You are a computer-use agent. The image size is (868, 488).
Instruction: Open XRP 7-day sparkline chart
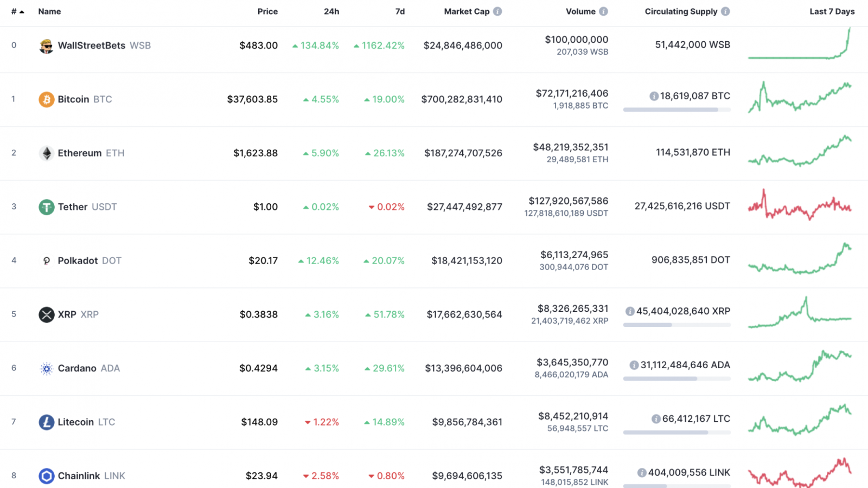pos(800,312)
